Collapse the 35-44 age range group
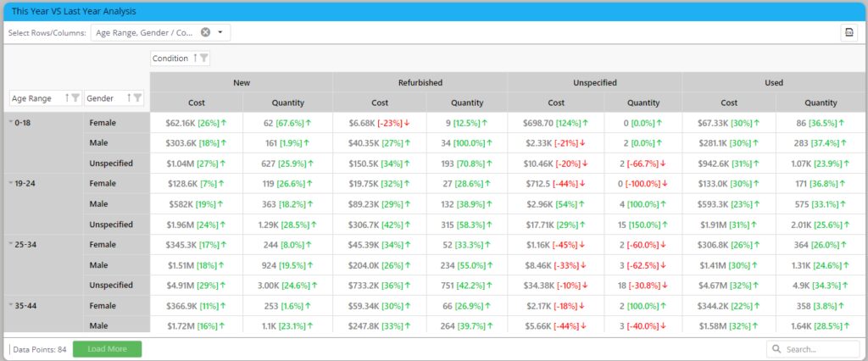The width and height of the screenshot is (868, 361). (11, 304)
